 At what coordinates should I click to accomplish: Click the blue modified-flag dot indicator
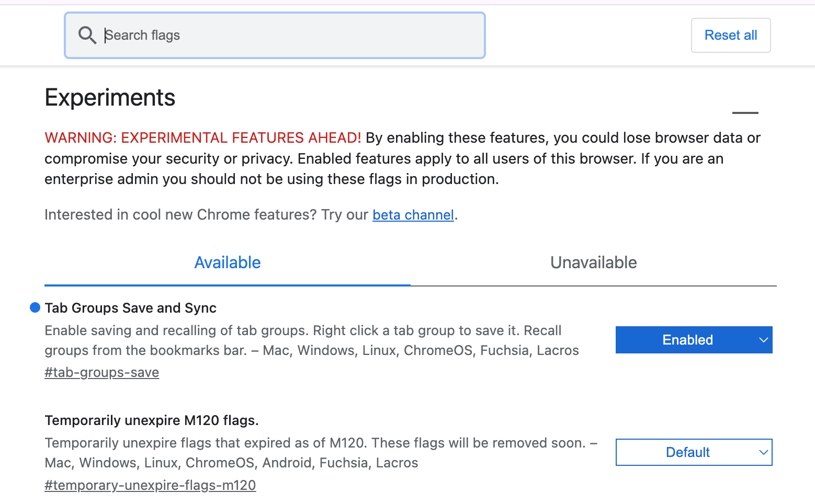pyautogui.click(x=35, y=307)
